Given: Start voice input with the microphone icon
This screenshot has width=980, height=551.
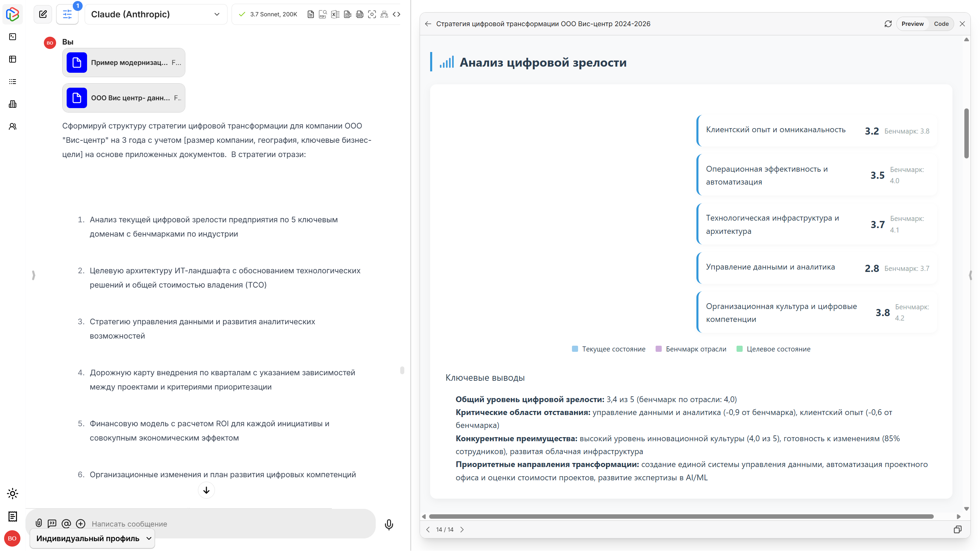Looking at the screenshot, I should (389, 524).
